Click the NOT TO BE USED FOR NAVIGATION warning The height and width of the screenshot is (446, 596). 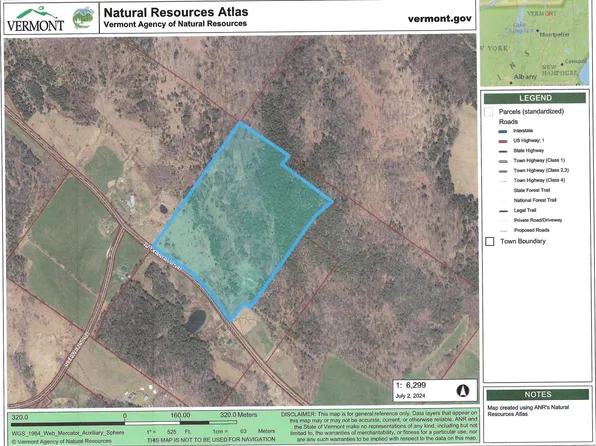click(211, 440)
